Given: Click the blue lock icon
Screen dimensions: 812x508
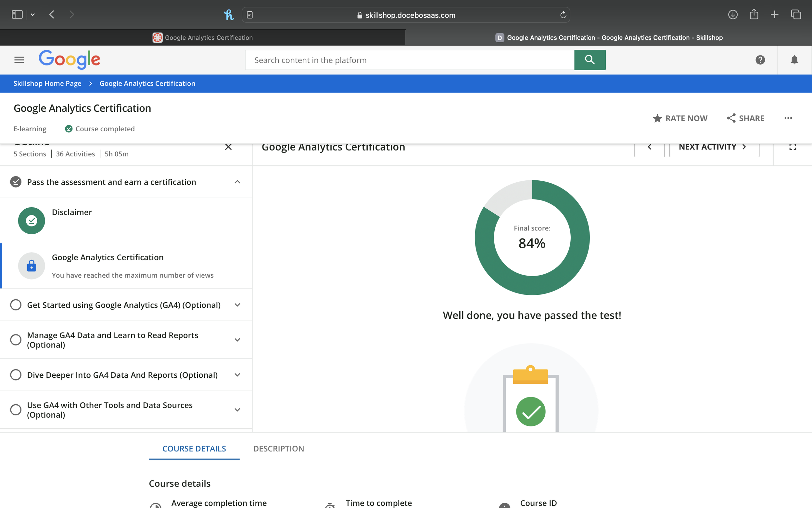Looking at the screenshot, I should (x=32, y=266).
